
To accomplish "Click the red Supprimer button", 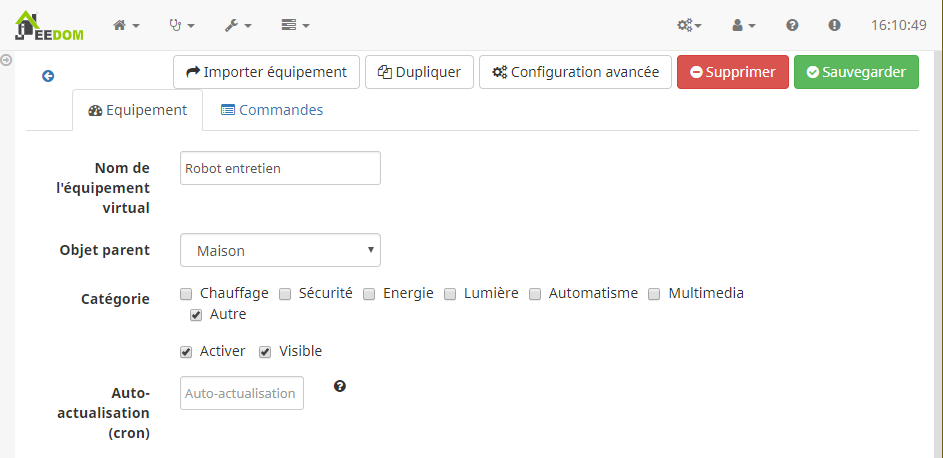I will [x=733, y=72].
